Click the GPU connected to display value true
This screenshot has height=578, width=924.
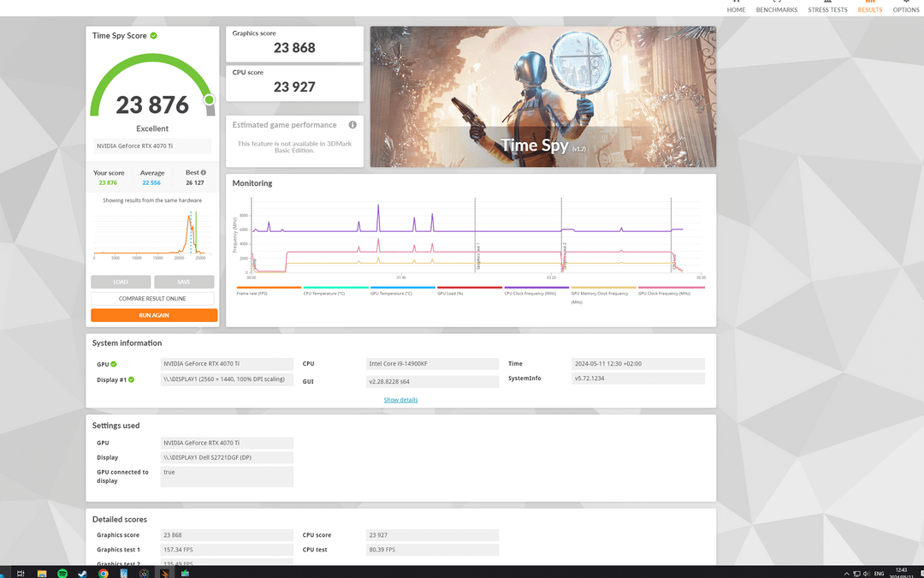tap(227, 477)
